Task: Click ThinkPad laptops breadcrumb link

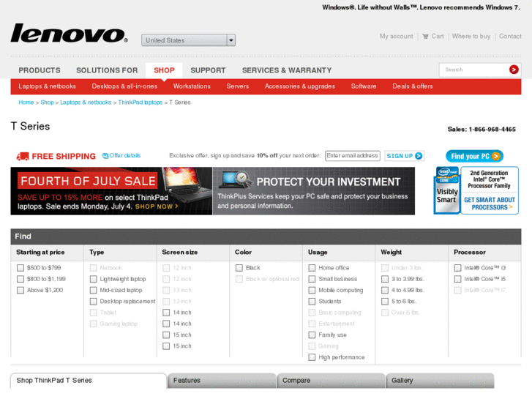Action: [x=140, y=102]
